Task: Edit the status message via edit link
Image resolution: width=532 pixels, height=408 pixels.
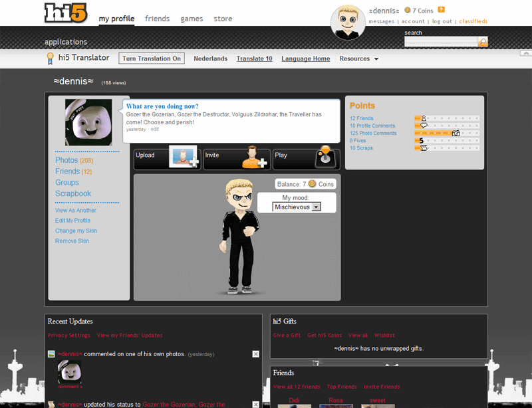Action: pyautogui.click(x=155, y=129)
